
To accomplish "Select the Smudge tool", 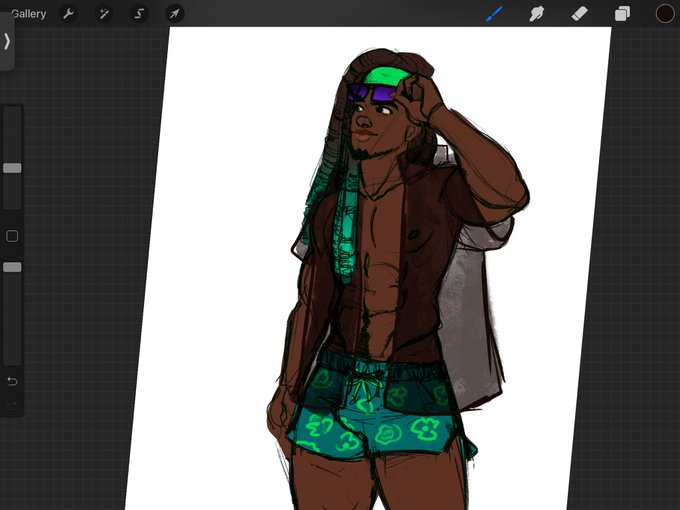I will pyautogui.click(x=536, y=14).
